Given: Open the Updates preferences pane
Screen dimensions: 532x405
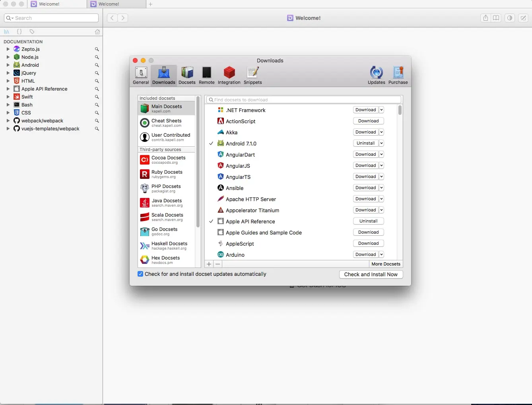Looking at the screenshot, I should 376,76.
